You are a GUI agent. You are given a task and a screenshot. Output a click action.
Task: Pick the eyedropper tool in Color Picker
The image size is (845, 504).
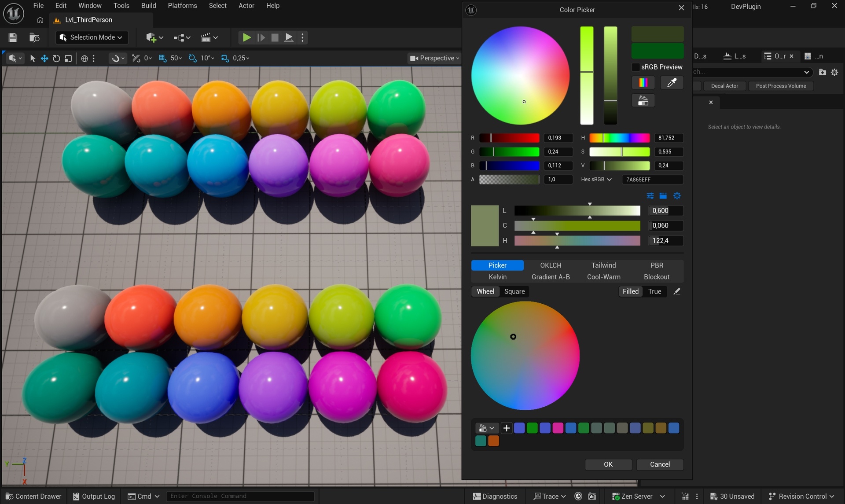[x=672, y=83]
